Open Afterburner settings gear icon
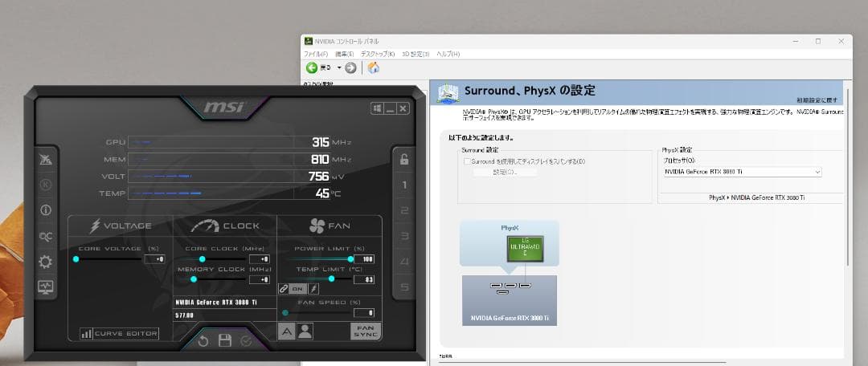Image resolution: width=868 pixels, height=366 pixels. 45,262
